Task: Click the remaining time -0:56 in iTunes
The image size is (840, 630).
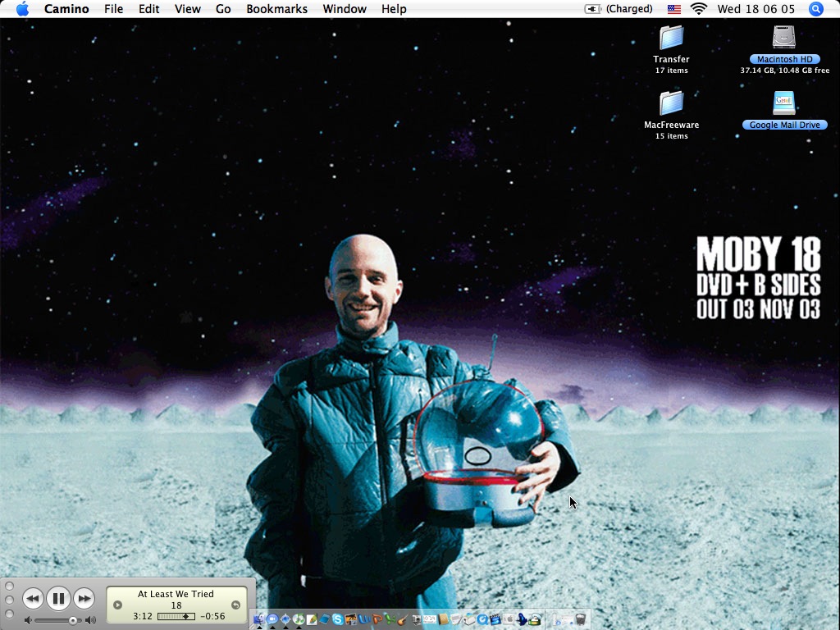Action: (212, 616)
